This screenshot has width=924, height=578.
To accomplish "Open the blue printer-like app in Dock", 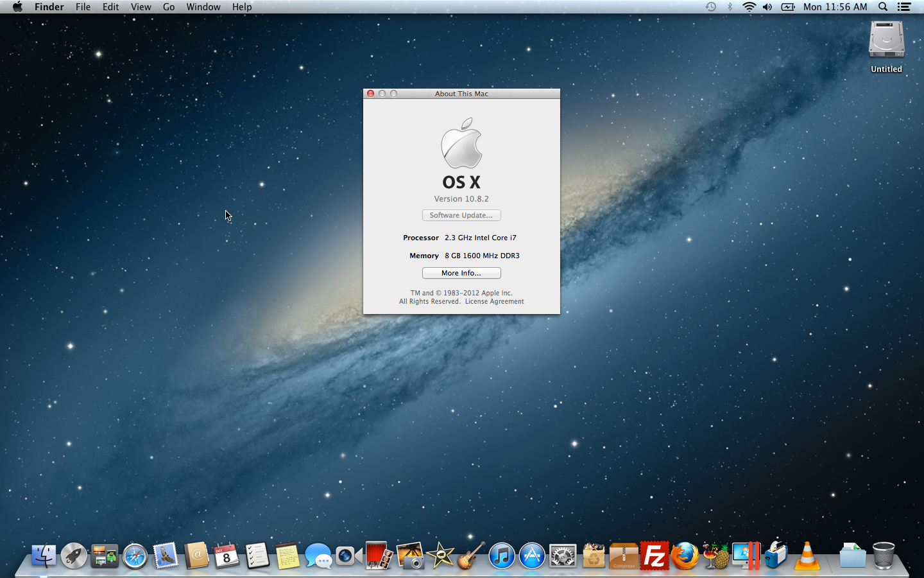I will (776, 556).
